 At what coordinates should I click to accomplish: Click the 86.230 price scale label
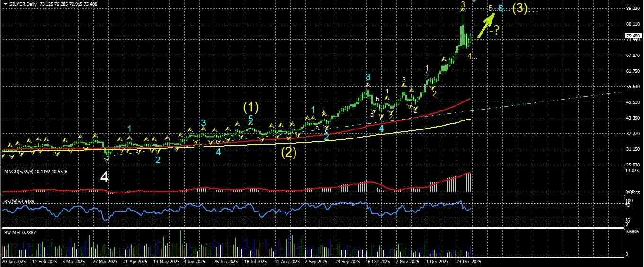pyautogui.click(x=633, y=9)
